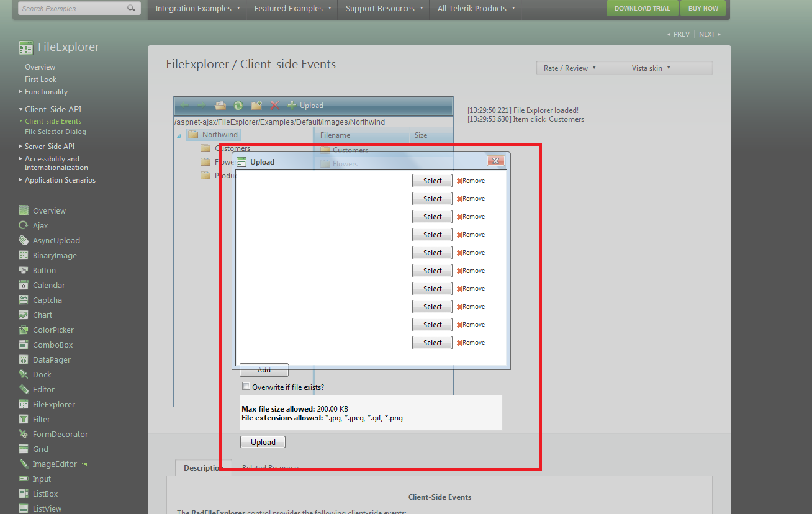Open the First Look sidebar link
Viewport: 812px width, 514px height.
(40, 79)
